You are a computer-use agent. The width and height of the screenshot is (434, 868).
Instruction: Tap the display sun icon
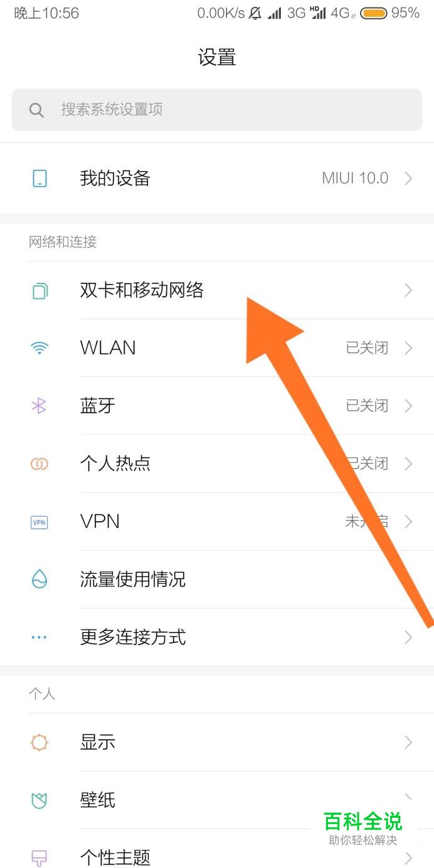coord(40,743)
